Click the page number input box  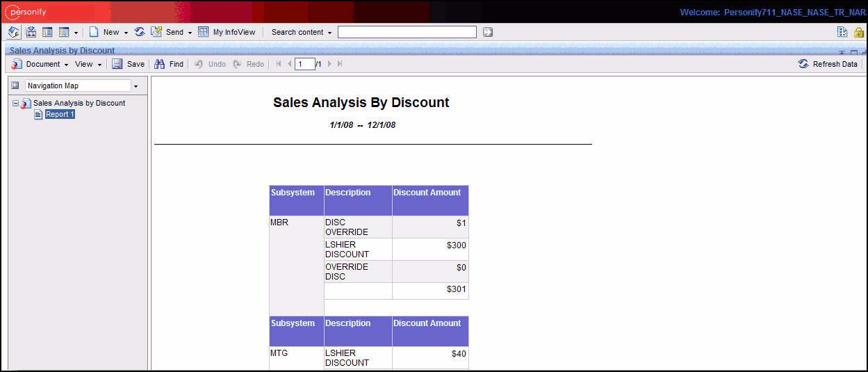304,64
